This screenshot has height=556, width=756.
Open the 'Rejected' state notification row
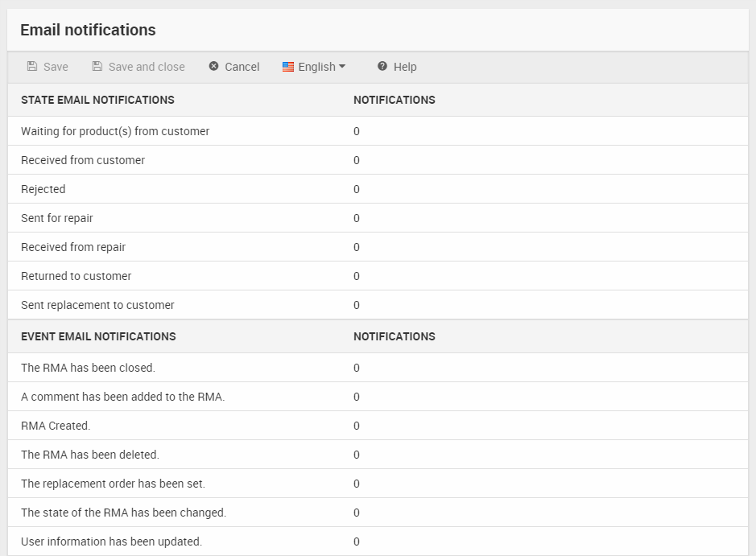click(x=43, y=189)
